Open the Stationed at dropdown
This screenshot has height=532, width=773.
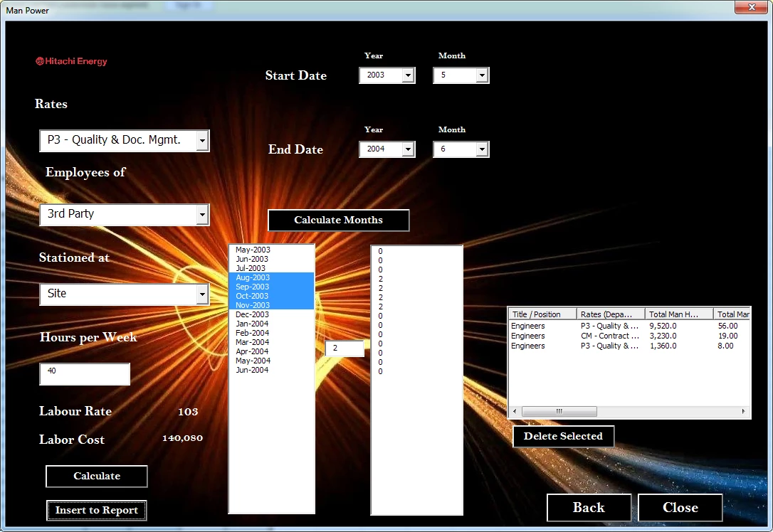point(202,294)
